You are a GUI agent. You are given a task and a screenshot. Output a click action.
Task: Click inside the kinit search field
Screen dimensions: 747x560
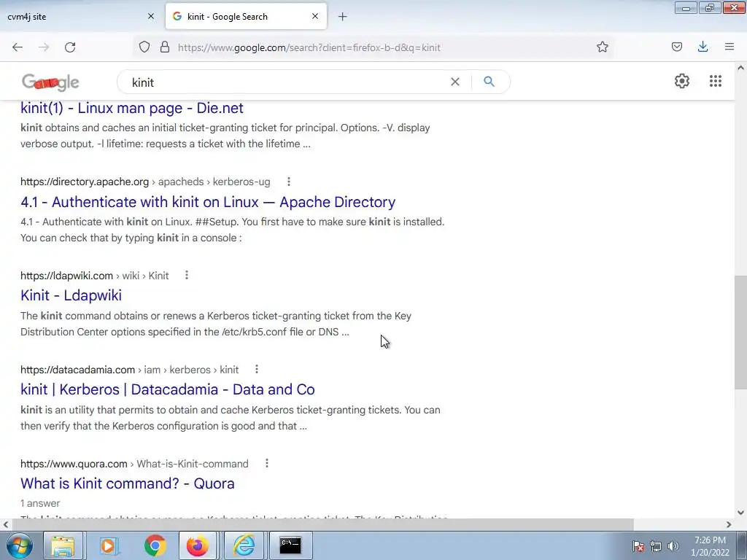tap(286, 82)
